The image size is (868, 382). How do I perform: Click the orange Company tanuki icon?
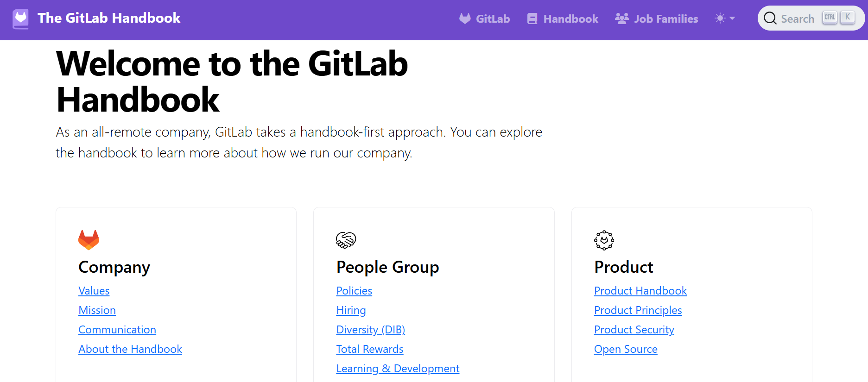tap(89, 240)
